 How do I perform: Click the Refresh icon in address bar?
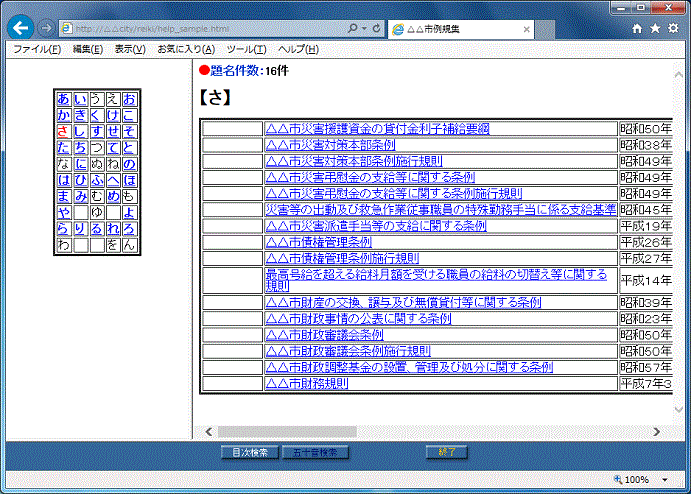tap(374, 29)
